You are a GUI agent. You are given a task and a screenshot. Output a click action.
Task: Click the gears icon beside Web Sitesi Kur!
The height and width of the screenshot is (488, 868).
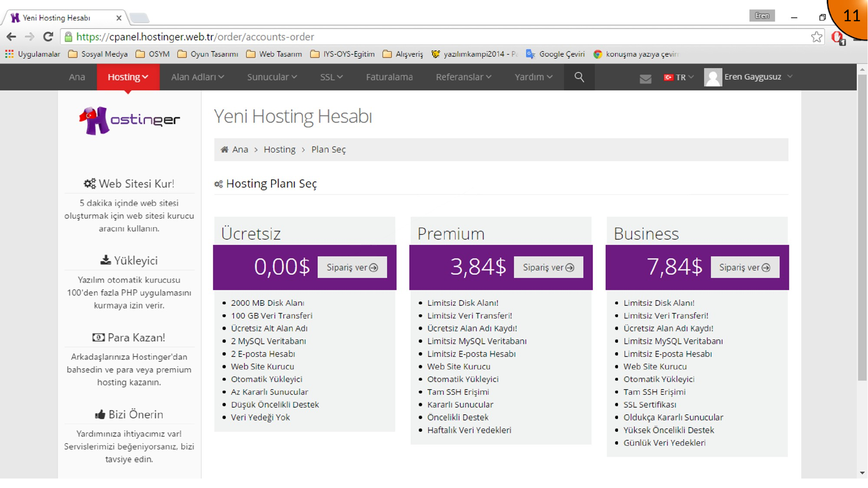[89, 184]
